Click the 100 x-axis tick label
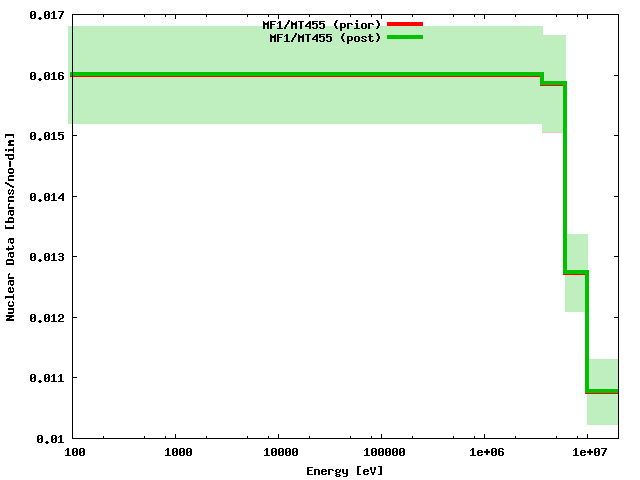This screenshot has height=480, width=640. coord(72,453)
